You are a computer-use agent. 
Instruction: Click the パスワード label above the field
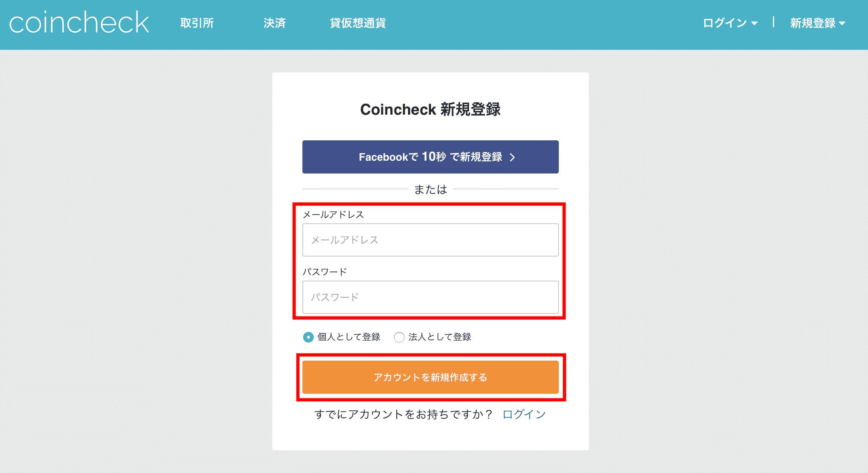[x=325, y=272]
